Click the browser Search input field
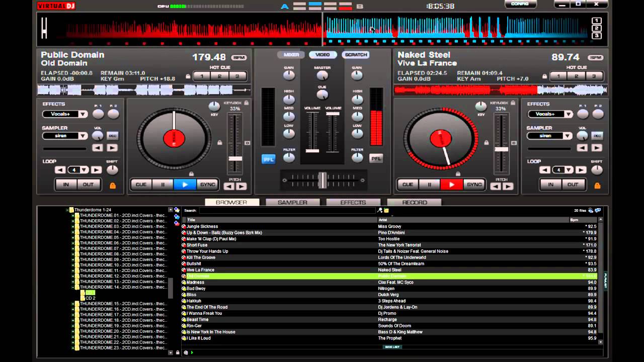Image resolution: width=644 pixels, height=362 pixels. coord(287,211)
